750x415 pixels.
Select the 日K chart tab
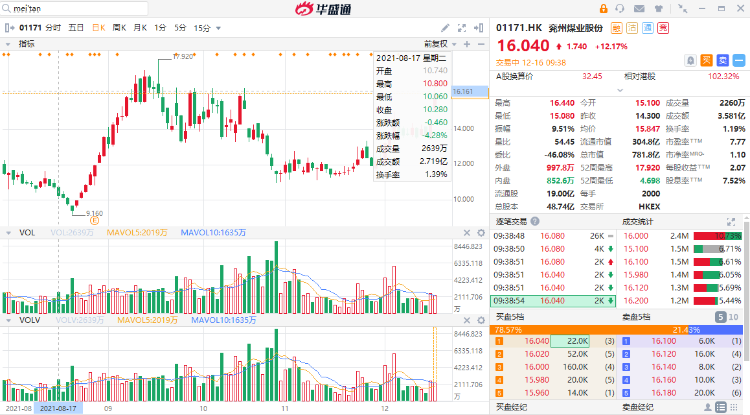(x=99, y=28)
